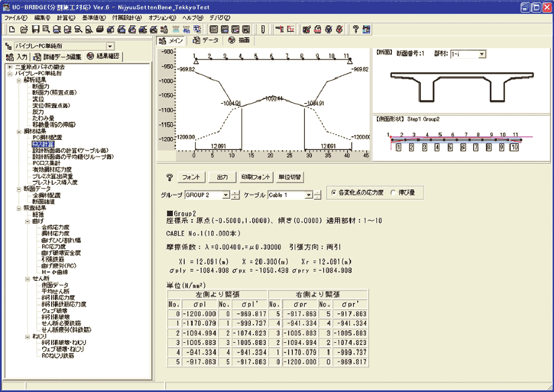
Task: Click the フォント button
Action: coord(191,177)
